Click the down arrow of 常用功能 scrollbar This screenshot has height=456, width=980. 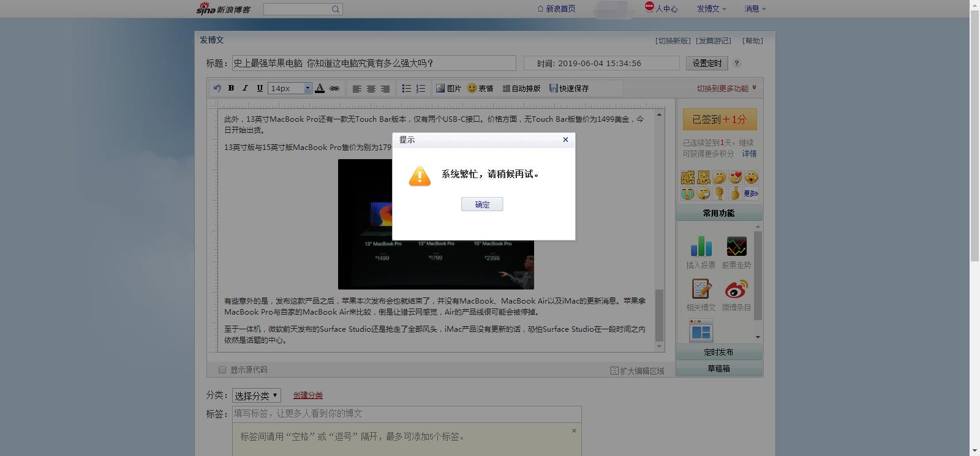758,337
